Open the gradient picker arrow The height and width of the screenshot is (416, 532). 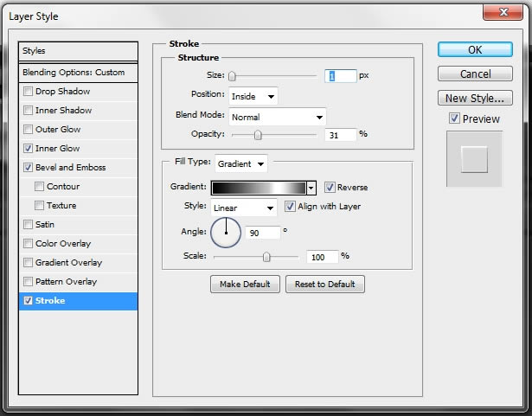[311, 188]
